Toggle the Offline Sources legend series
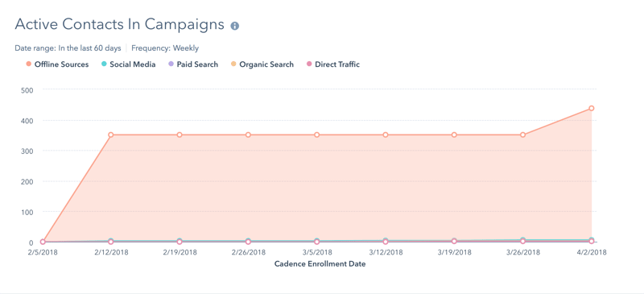 point(57,64)
